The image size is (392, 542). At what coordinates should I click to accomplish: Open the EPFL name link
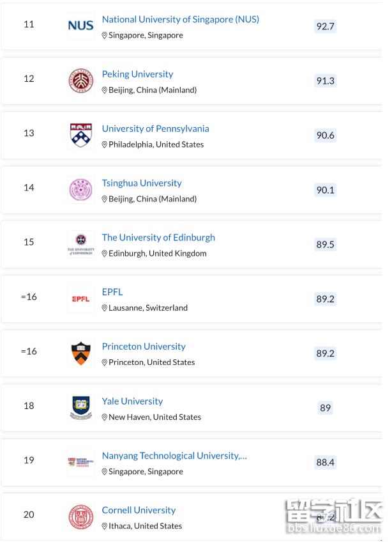click(x=112, y=292)
